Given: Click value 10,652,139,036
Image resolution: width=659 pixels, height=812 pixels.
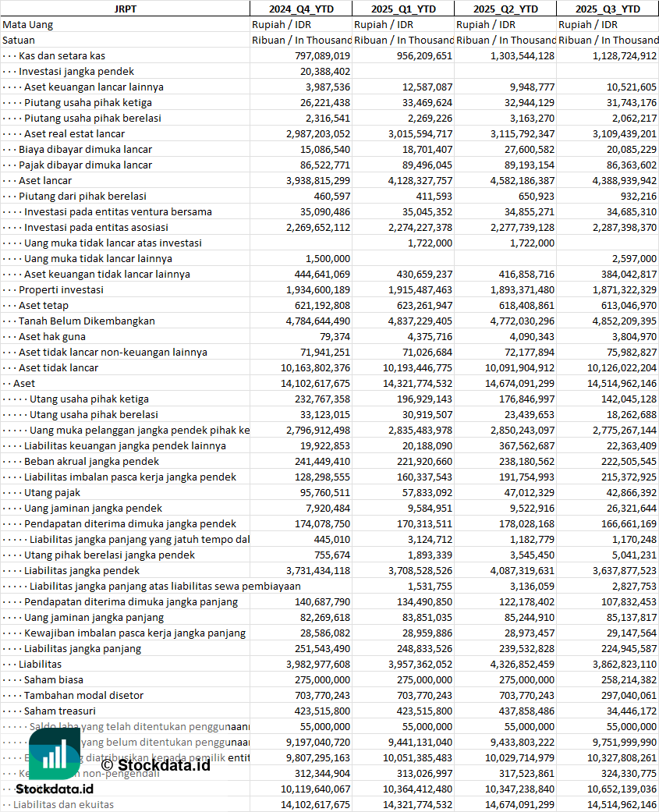Looking at the screenshot, I should (622, 789).
